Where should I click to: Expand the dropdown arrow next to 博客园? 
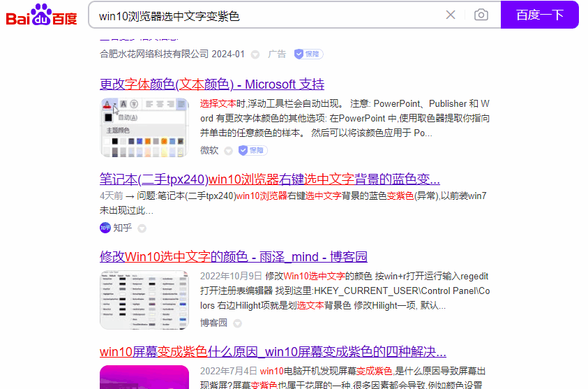coord(237,323)
